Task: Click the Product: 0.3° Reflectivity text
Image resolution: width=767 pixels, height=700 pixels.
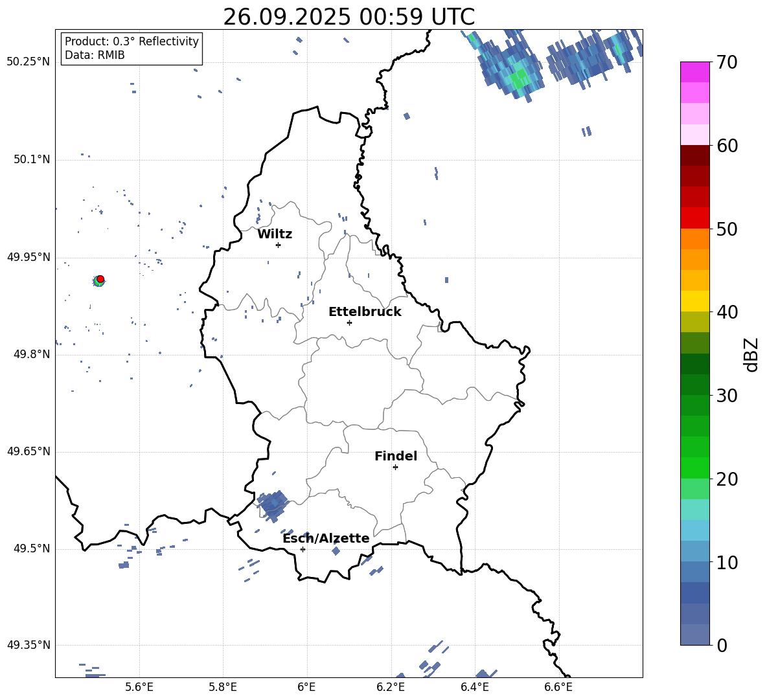Action: [132, 41]
